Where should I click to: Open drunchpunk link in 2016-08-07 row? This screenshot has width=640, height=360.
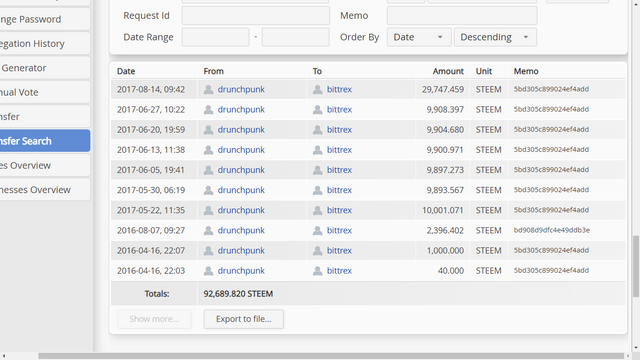241,231
